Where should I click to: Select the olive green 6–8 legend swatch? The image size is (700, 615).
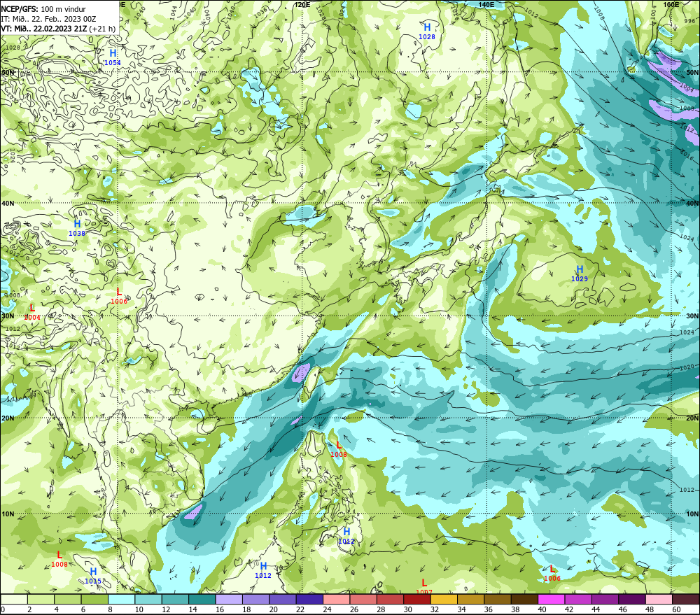94,599
